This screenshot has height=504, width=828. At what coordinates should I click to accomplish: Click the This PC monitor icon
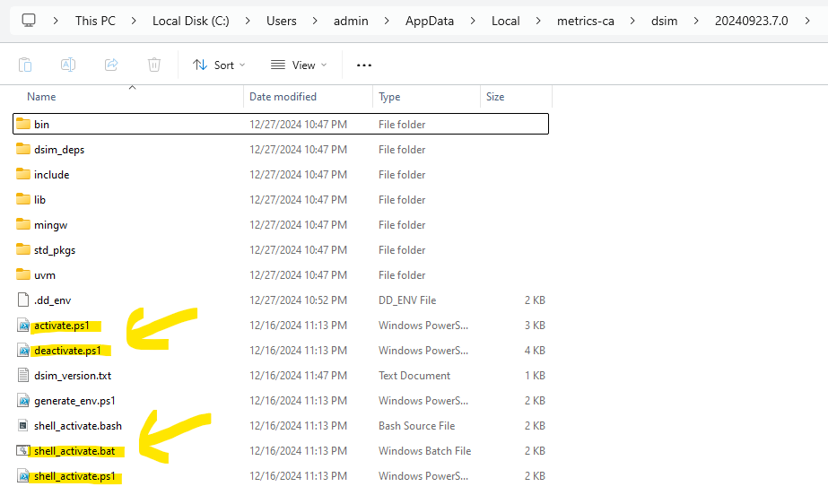pyautogui.click(x=29, y=20)
